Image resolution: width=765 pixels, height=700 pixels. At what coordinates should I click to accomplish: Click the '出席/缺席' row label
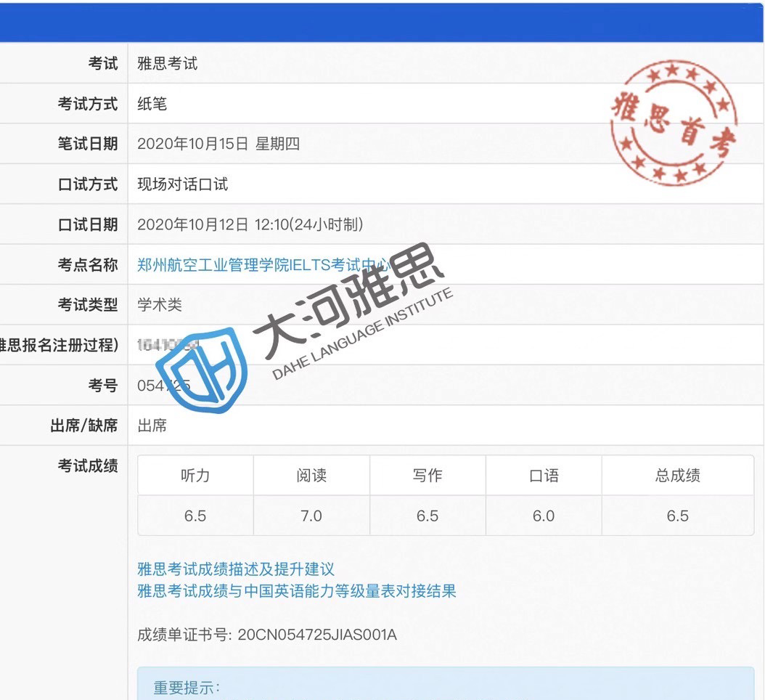pyautogui.click(x=84, y=426)
